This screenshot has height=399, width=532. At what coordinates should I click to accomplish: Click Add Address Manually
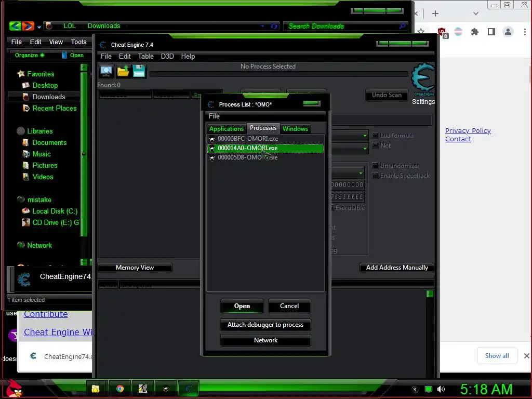click(396, 268)
